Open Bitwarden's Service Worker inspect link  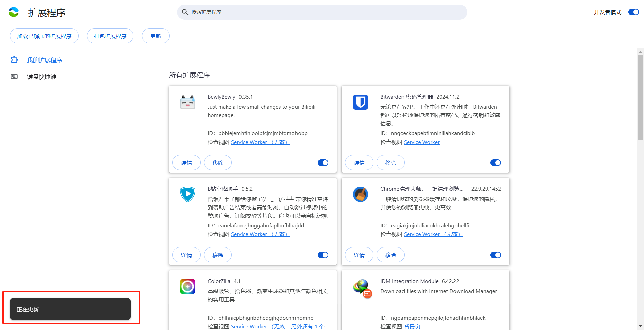click(422, 142)
